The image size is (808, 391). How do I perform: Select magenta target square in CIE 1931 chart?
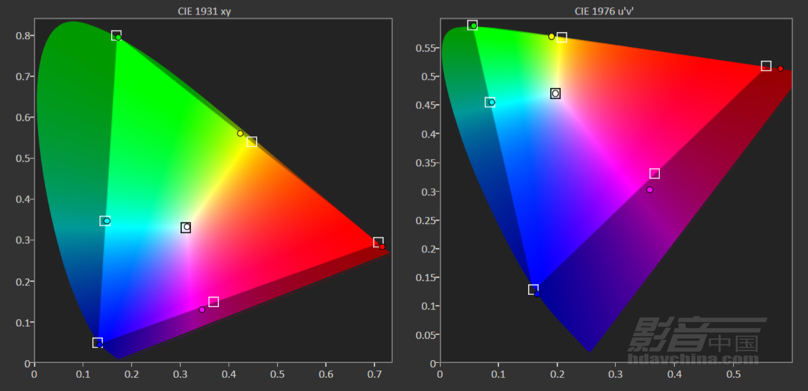point(213,301)
